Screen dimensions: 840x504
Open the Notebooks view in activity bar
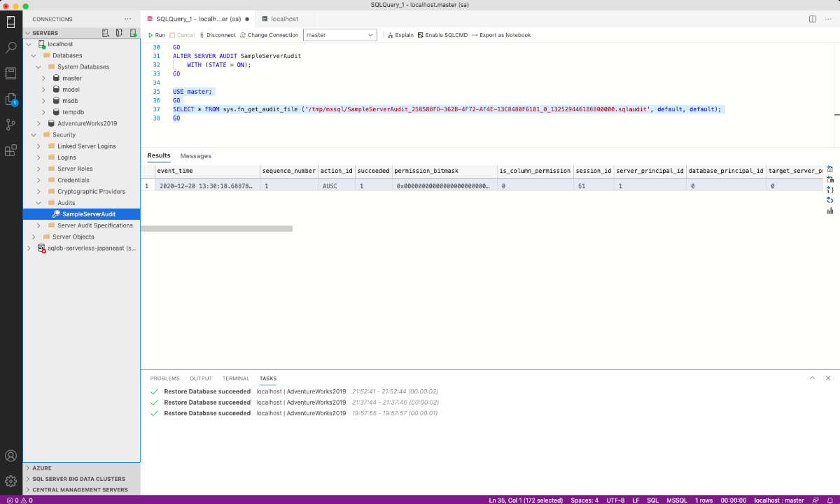[x=11, y=73]
